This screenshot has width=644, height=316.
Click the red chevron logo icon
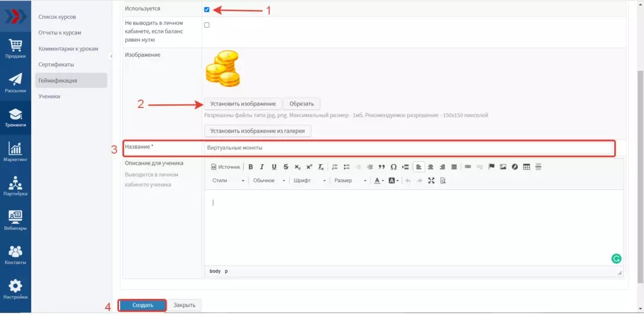[x=15, y=16]
